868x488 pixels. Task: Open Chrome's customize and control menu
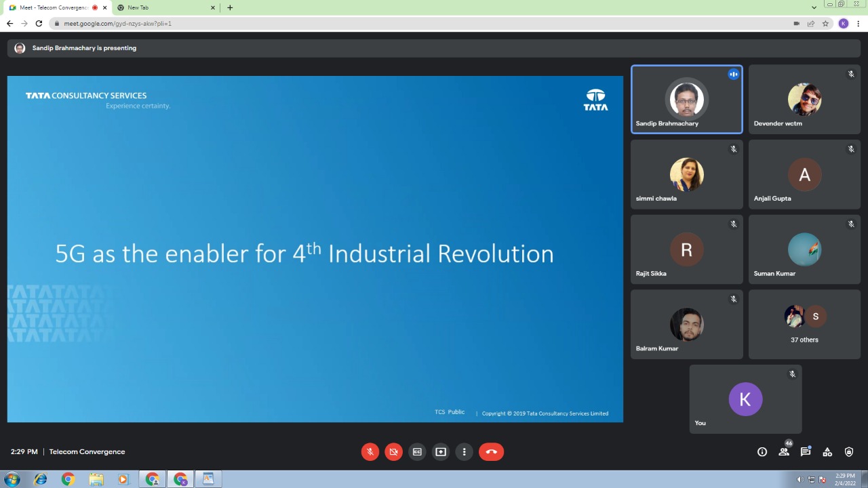(859, 23)
